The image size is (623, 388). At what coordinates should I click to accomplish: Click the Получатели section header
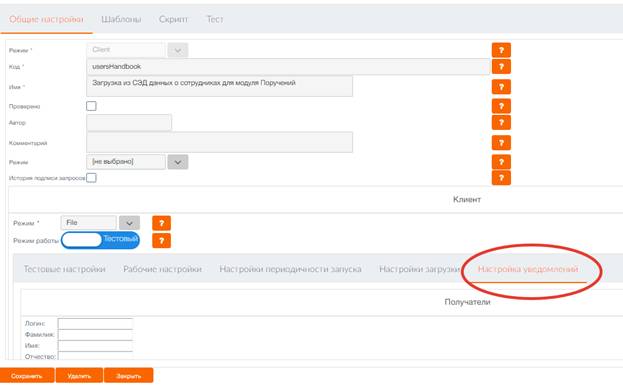point(467,302)
